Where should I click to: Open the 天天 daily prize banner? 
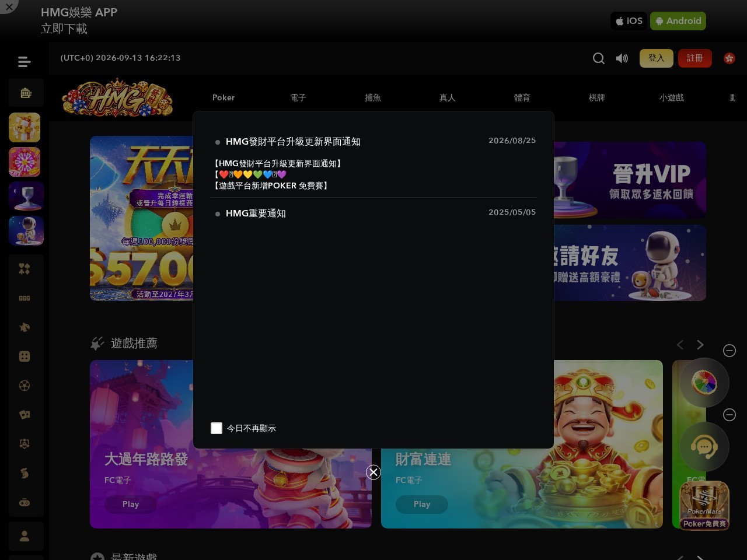pos(141,218)
